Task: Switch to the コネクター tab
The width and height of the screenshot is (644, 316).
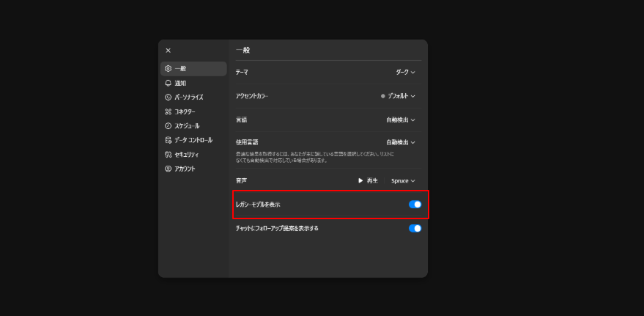Action: (x=193, y=111)
